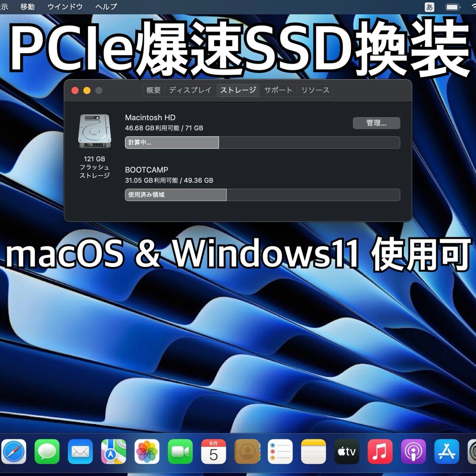Viewport: 476px width, 476px height.
Task: Launch Podcasts from the Dock
Action: click(413, 452)
